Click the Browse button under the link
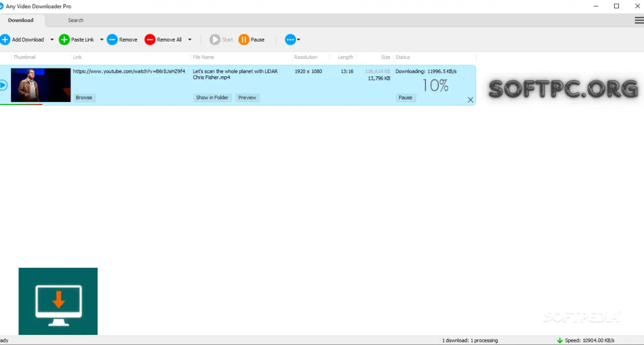The width and height of the screenshot is (644, 345). [x=84, y=97]
